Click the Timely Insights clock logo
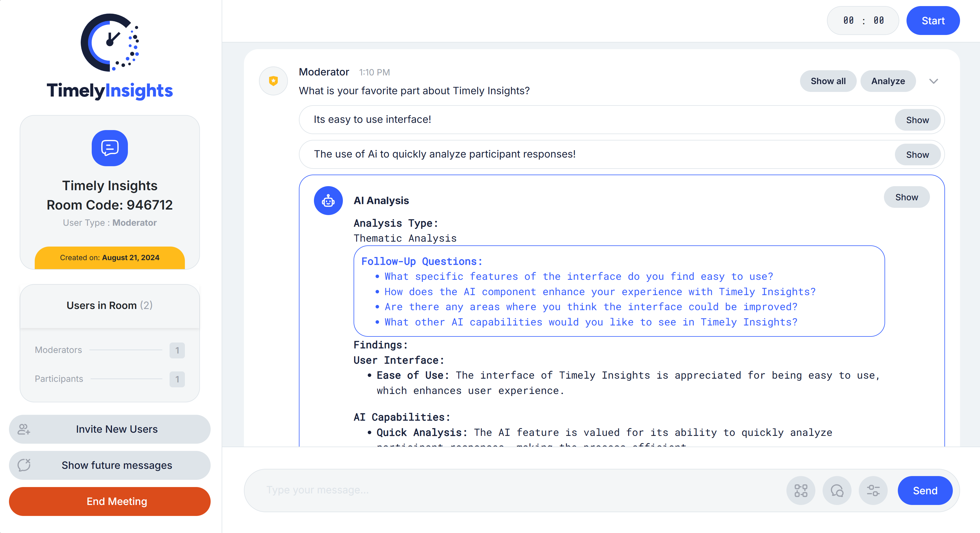Image resolution: width=980 pixels, height=533 pixels. (110, 42)
